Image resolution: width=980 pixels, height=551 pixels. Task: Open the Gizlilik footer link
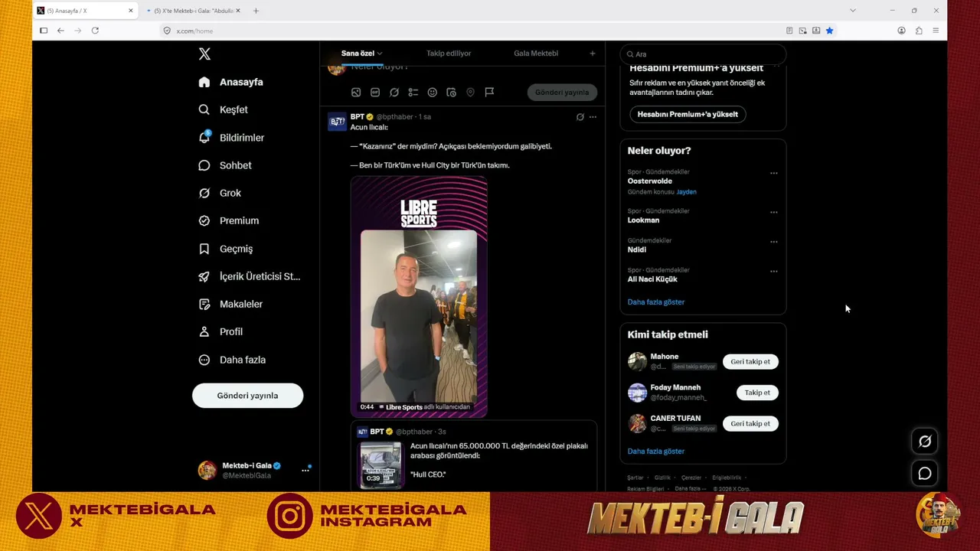[x=662, y=478]
